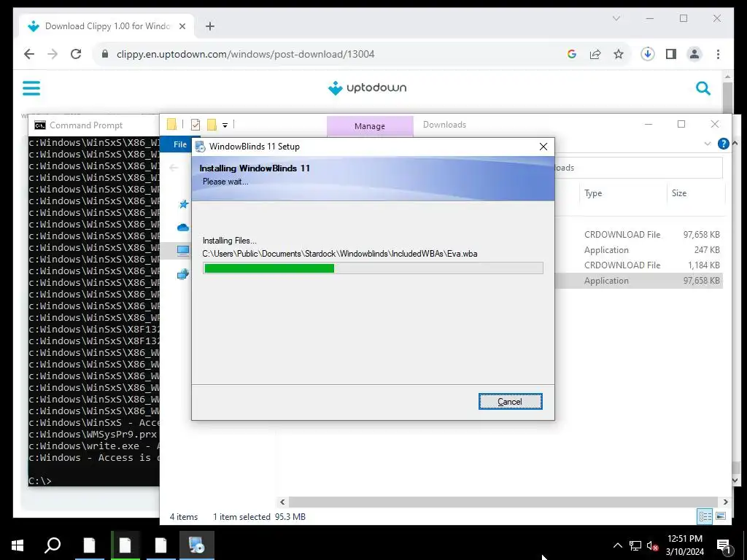The image size is (747, 560).
Task: Sort by Type column header
Action: (x=622, y=193)
